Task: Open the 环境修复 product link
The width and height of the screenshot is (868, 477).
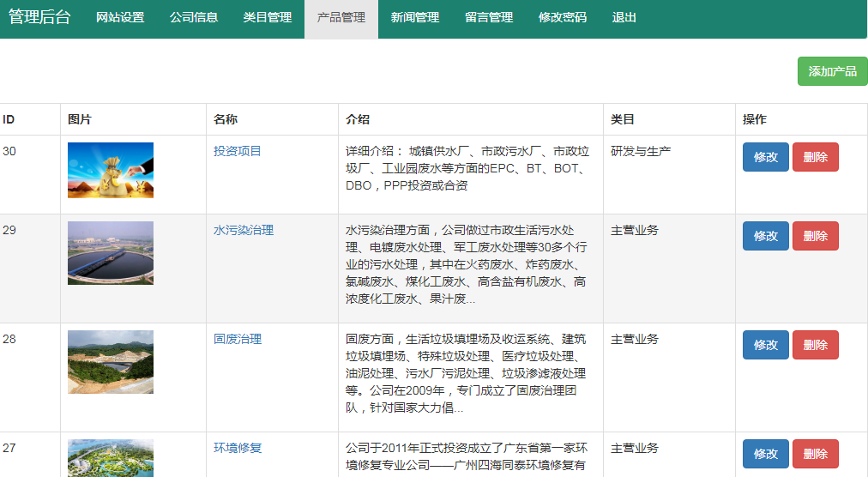Action: [238, 448]
